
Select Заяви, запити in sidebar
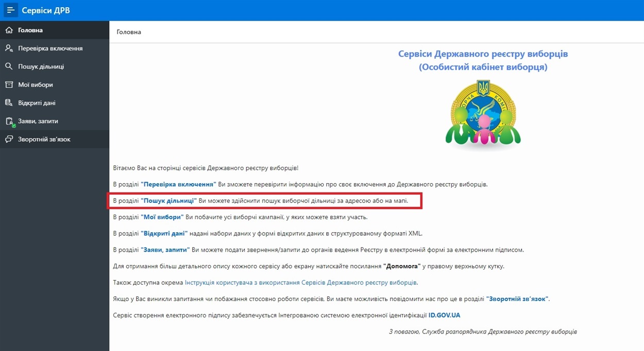click(x=55, y=121)
